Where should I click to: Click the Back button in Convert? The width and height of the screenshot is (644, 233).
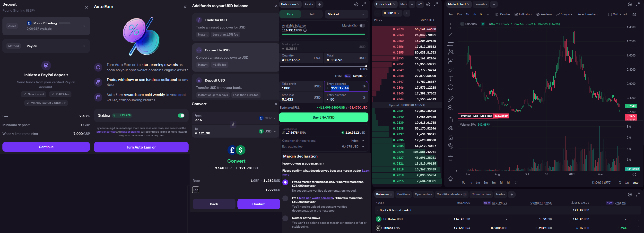(214, 204)
